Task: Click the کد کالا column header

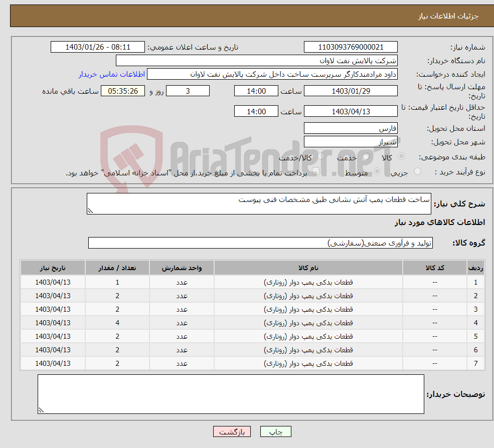Action: [435, 268]
